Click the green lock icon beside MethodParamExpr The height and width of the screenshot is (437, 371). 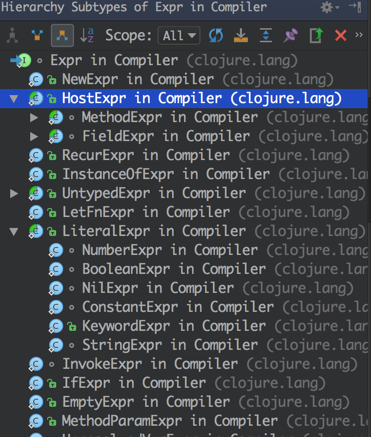pos(52,422)
